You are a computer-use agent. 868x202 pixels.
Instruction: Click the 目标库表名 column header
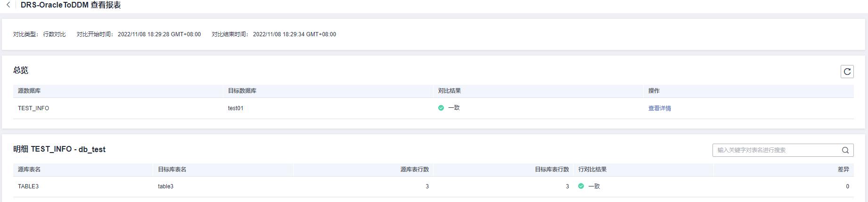pyautogui.click(x=172, y=170)
